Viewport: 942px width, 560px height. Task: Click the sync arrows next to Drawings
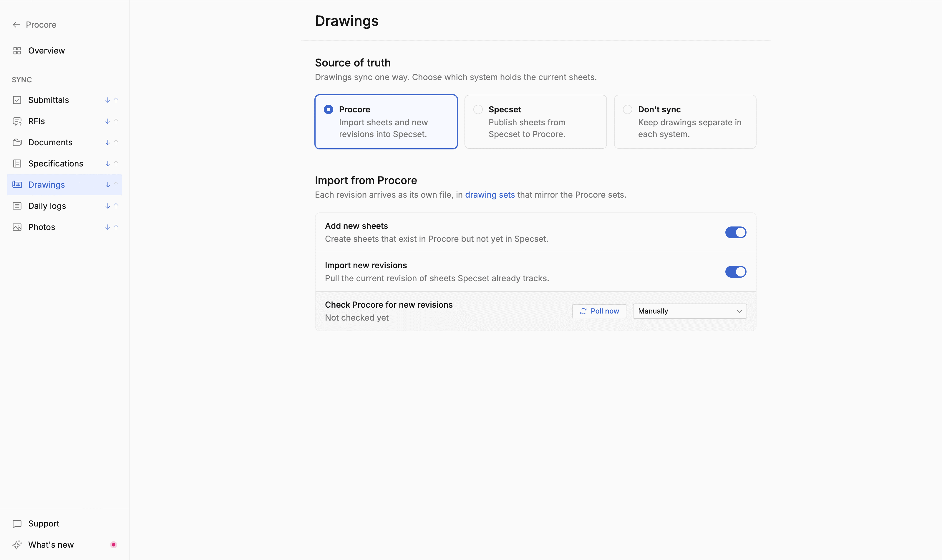coord(112,184)
